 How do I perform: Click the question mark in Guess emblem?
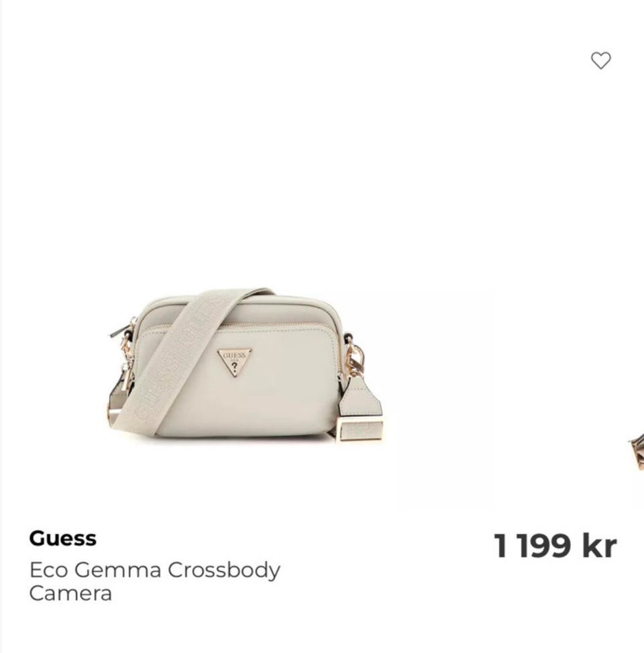pyautogui.click(x=235, y=367)
